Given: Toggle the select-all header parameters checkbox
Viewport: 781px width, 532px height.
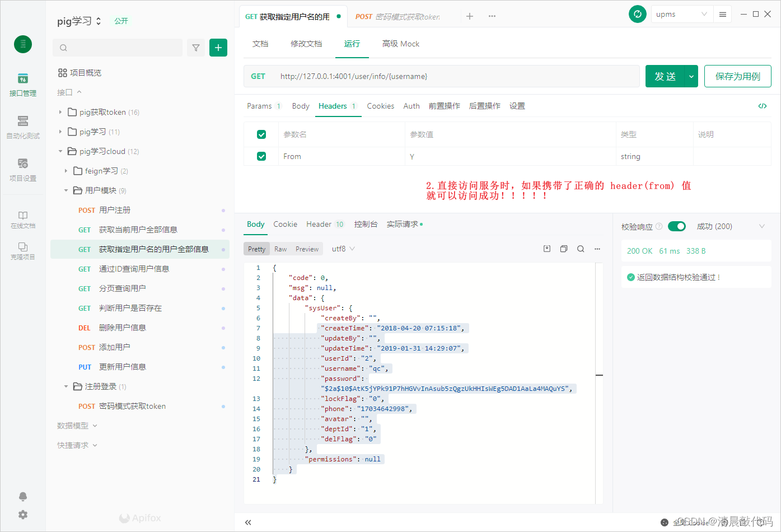Looking at the screenshot, I should tap(261, 134).
